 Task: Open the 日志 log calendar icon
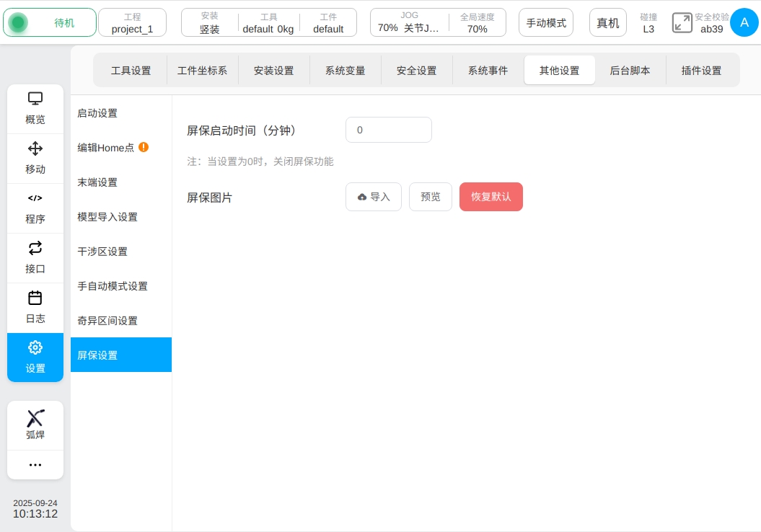35,298
